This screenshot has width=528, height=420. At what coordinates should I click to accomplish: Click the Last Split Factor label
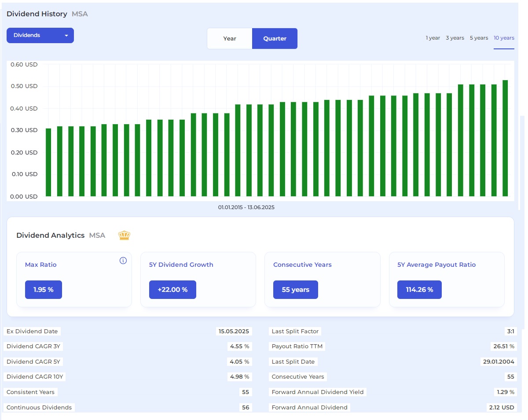295,331
